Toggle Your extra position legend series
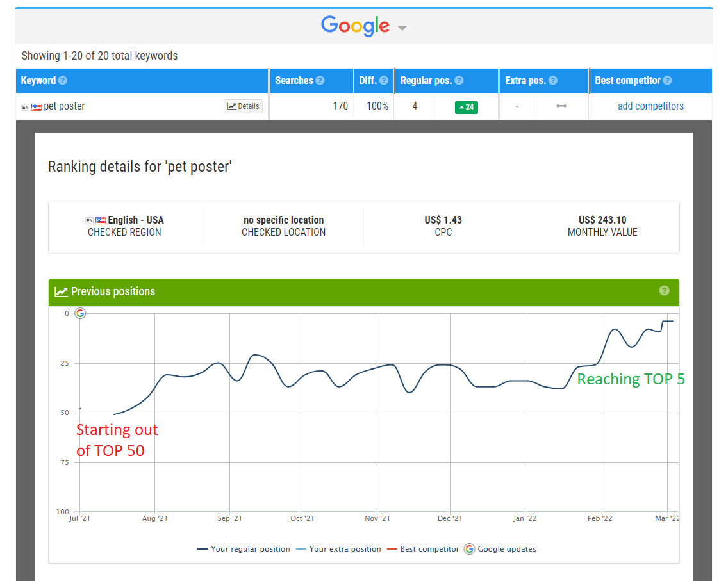728x581 pixels. 338,549
